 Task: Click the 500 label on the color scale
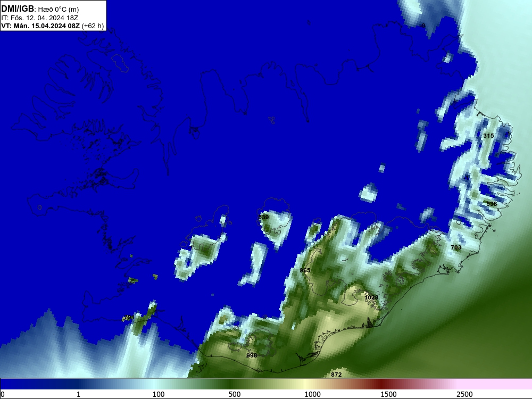pos(235,394)
